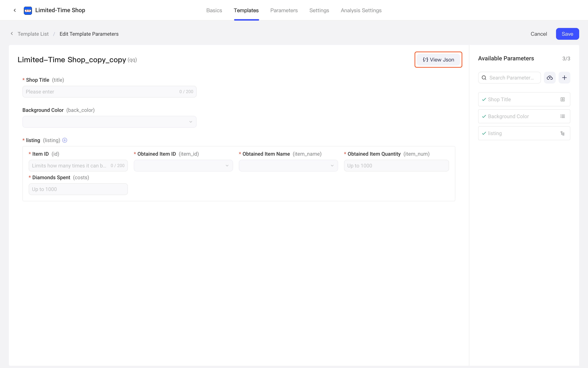588x368 pixels.
Task: Click the search magnifier icon in parameter search
Action: (x=484, y=78)
